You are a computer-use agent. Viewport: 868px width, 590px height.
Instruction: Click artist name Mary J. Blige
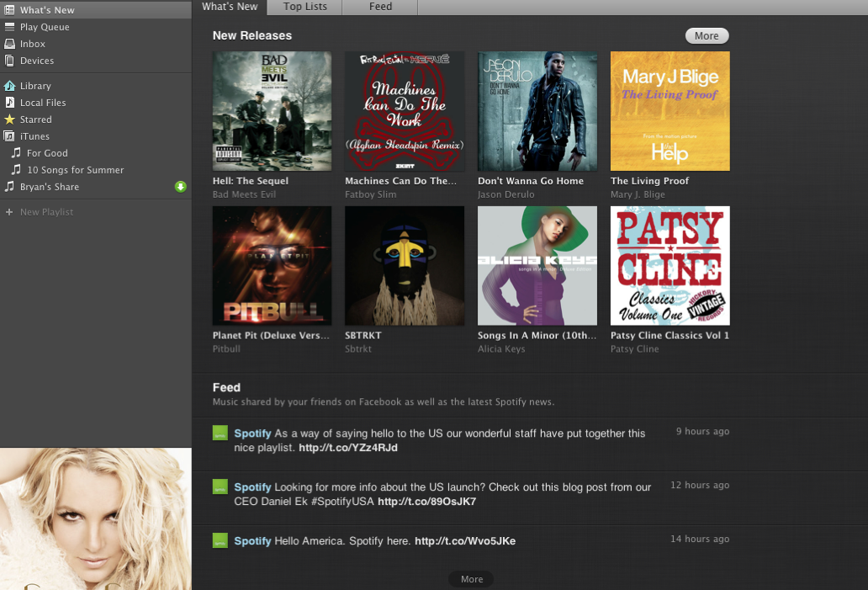click(638, 194)
